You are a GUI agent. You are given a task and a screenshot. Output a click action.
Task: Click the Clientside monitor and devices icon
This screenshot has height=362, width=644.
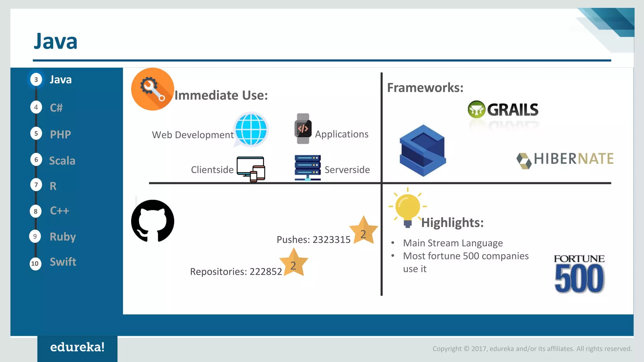[x=251, y=169]
